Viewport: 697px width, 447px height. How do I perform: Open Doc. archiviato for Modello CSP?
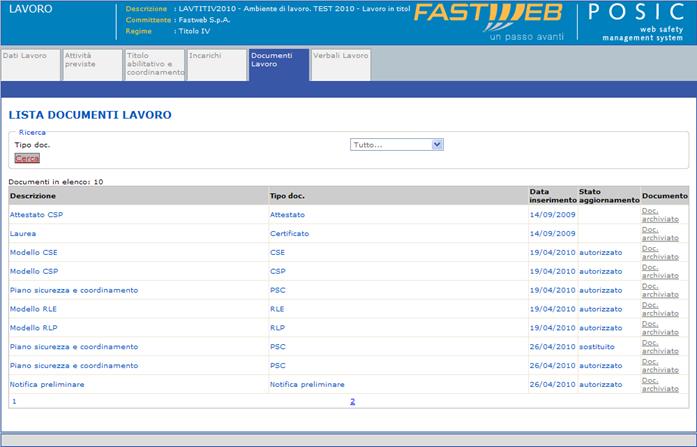point(660,271)
